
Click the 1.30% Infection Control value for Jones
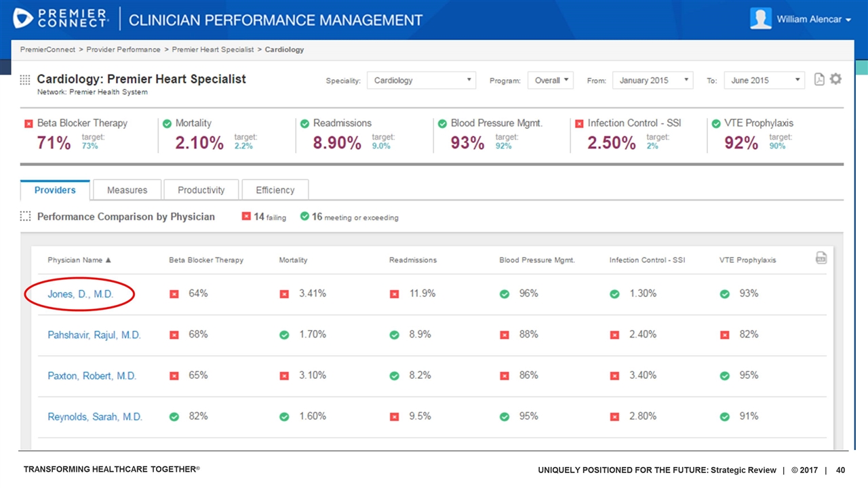coord(643,293)
